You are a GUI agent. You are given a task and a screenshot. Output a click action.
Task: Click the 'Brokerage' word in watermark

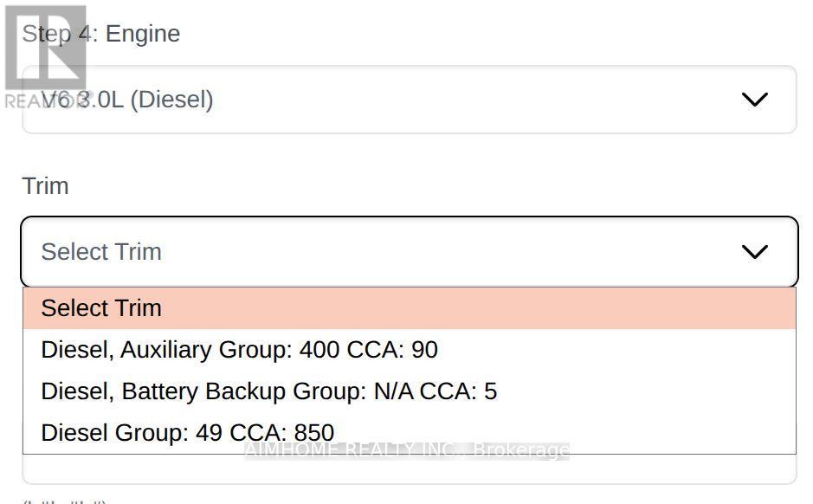tap(521, 450)
